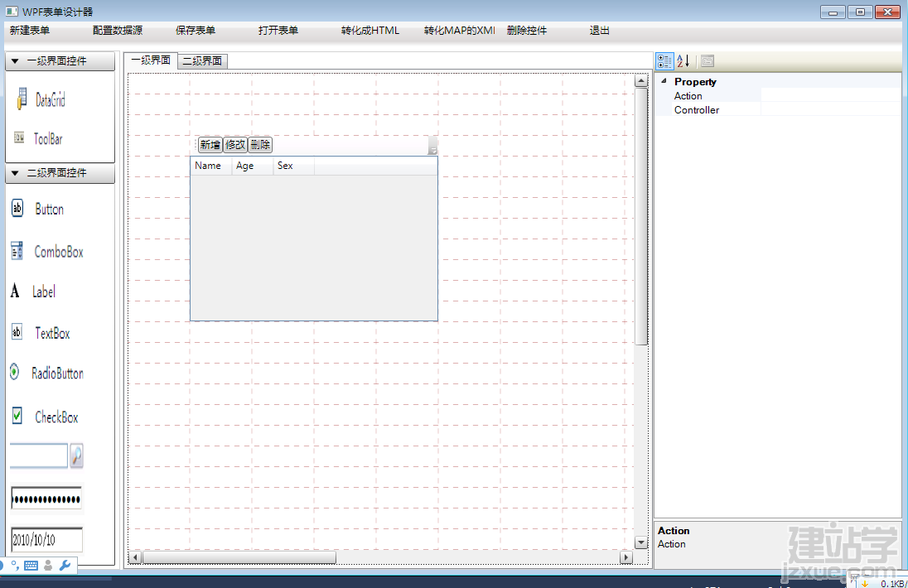Select the DataGrid control icon
The height and width of the screenshot is (588, 908).
click(x=22, y=99)
